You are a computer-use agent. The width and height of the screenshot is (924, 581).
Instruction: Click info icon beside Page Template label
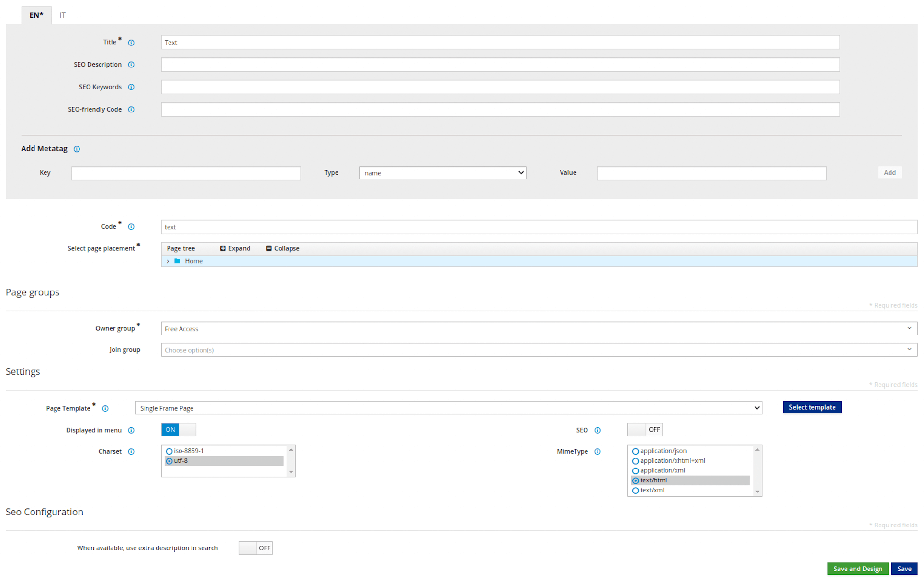tap(105, 409)
